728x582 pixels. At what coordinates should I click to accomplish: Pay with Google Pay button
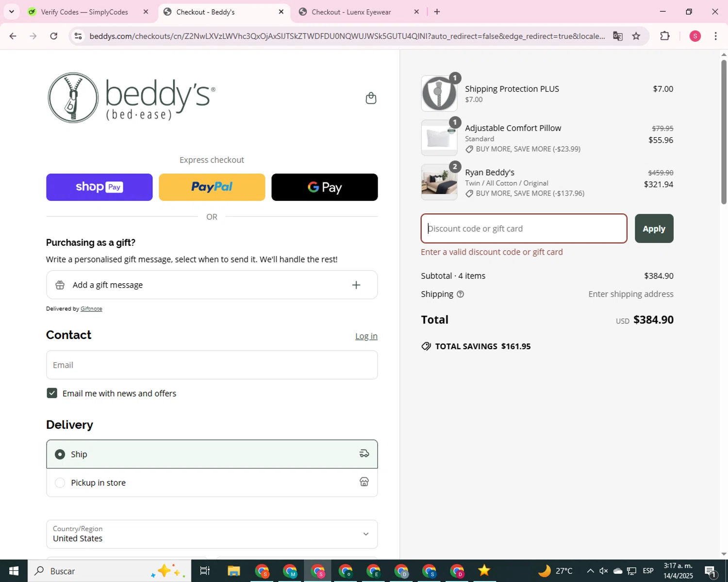pyautogui.click(x=325, y=187)
